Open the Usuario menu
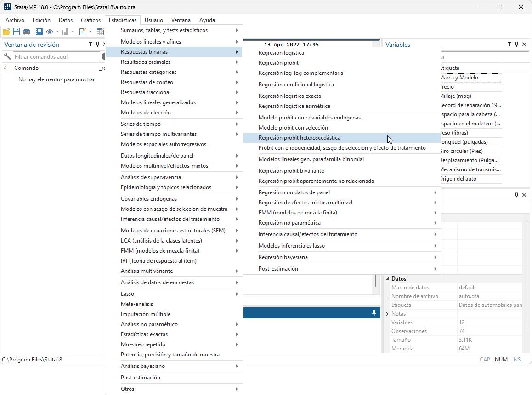This screenshot has height=395, width=532. [154, 20]
